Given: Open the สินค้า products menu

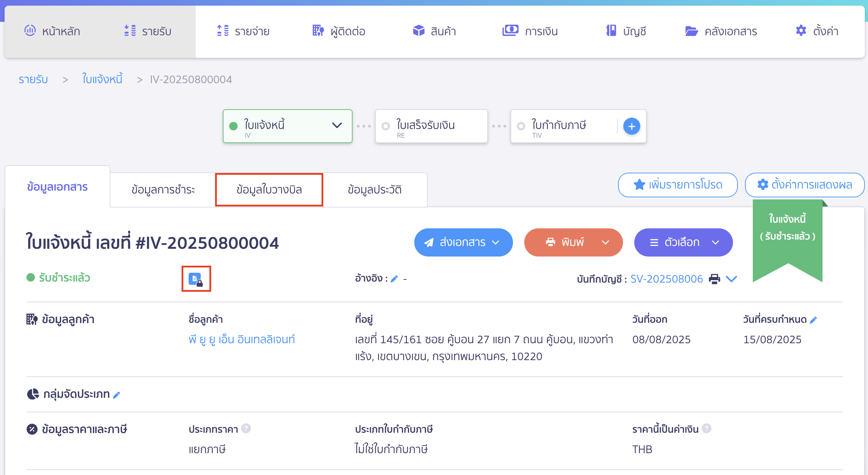Looking at the screenshot, I should pos(434,31).
